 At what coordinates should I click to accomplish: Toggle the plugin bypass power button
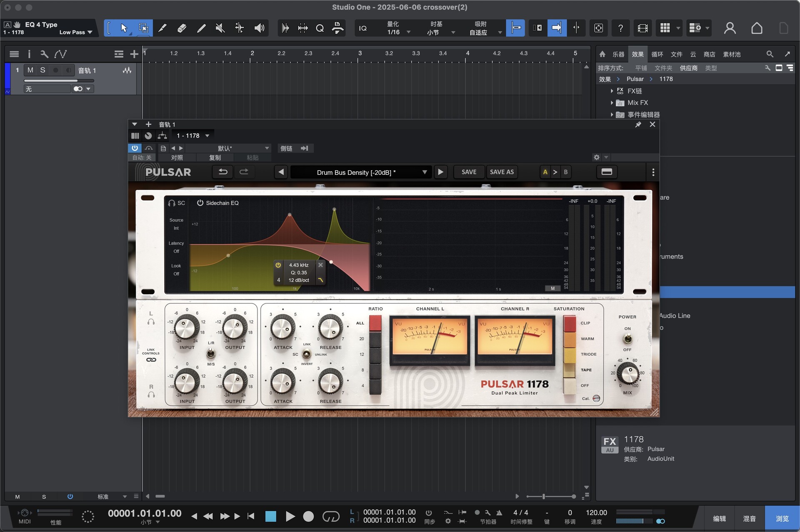(x=135, y=148)
